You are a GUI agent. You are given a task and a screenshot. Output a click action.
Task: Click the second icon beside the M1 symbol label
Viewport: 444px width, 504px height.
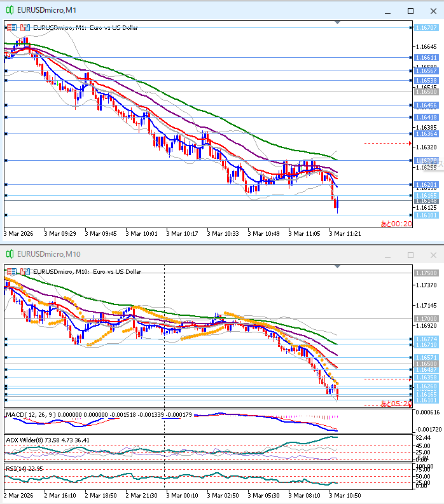[x=25, y=27]
